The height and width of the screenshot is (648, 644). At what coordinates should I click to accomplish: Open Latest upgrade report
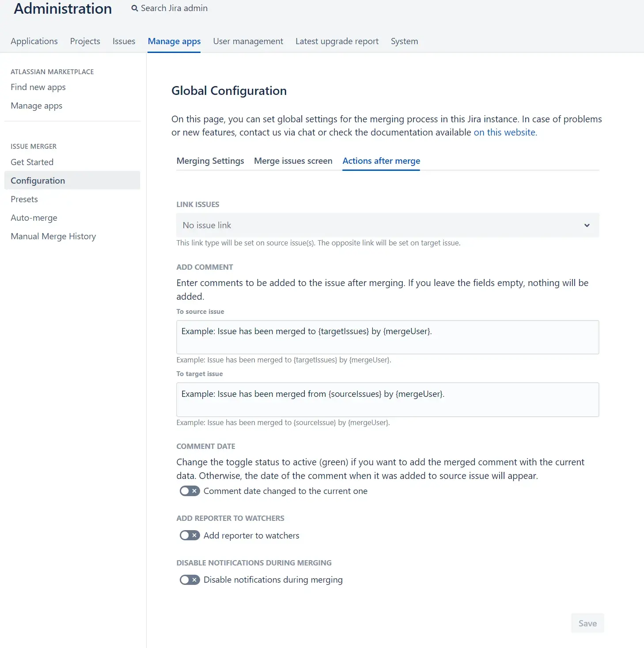(337, 41)
